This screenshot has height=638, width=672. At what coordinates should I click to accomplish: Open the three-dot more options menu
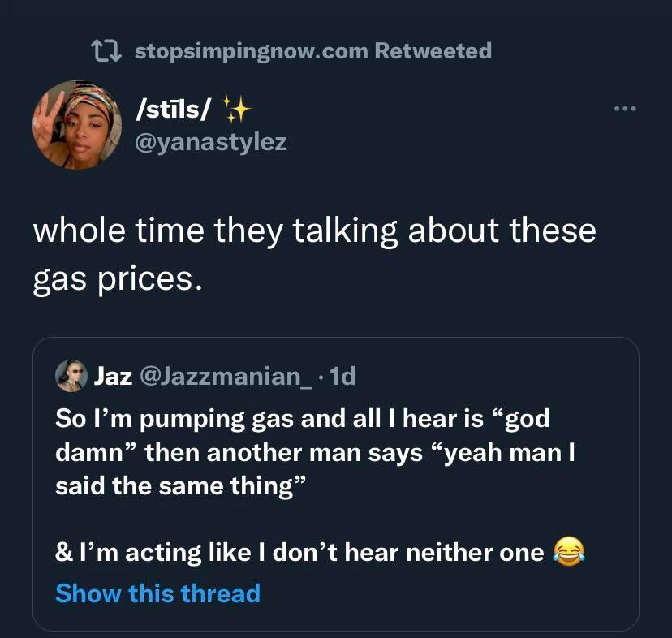tap(625, 109)
